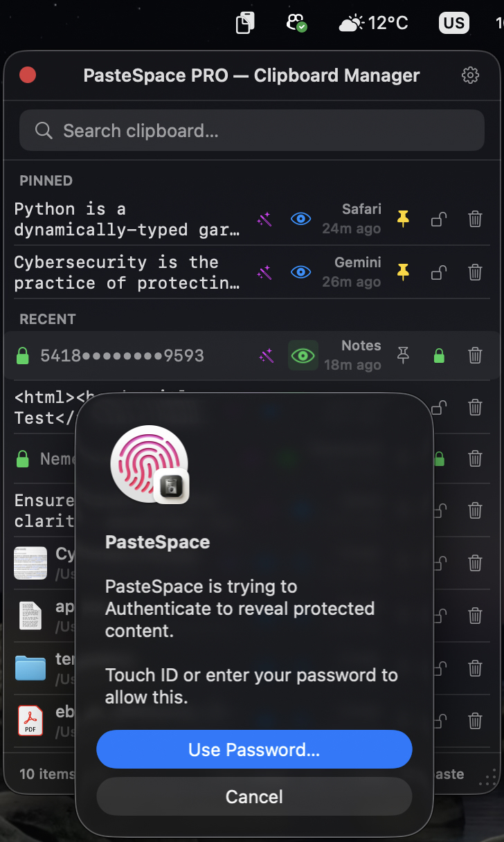Click the trash icon in the folder row

click(475, 668)
